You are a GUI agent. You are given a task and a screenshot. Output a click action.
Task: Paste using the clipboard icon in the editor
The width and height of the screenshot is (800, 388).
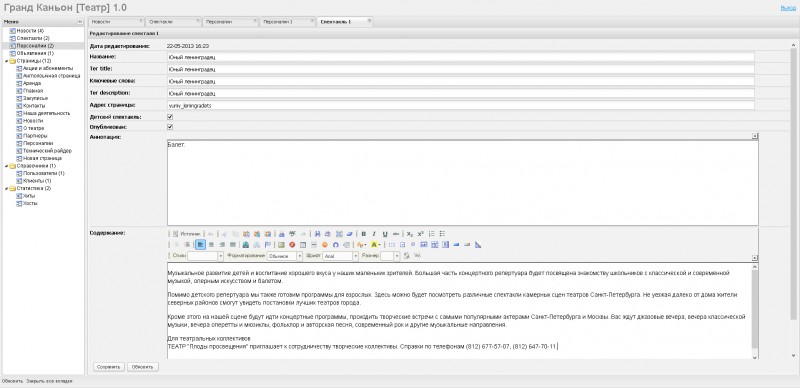246,234
